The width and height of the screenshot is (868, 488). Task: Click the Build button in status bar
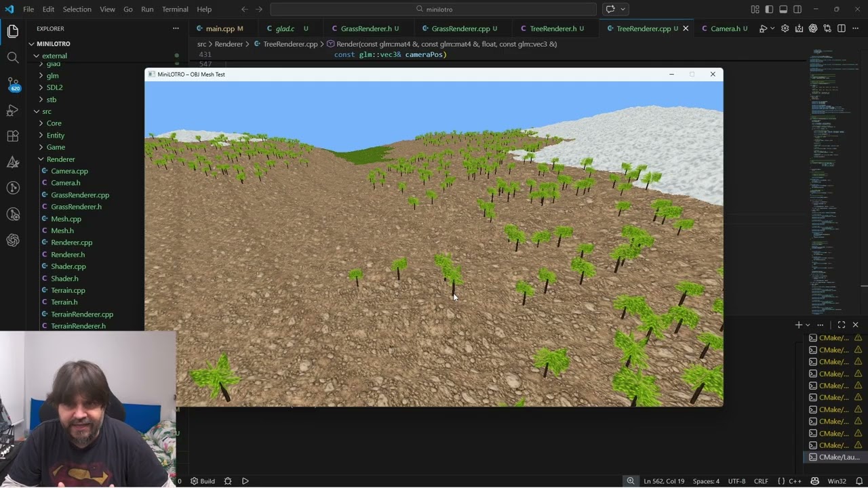pos(203,481)
